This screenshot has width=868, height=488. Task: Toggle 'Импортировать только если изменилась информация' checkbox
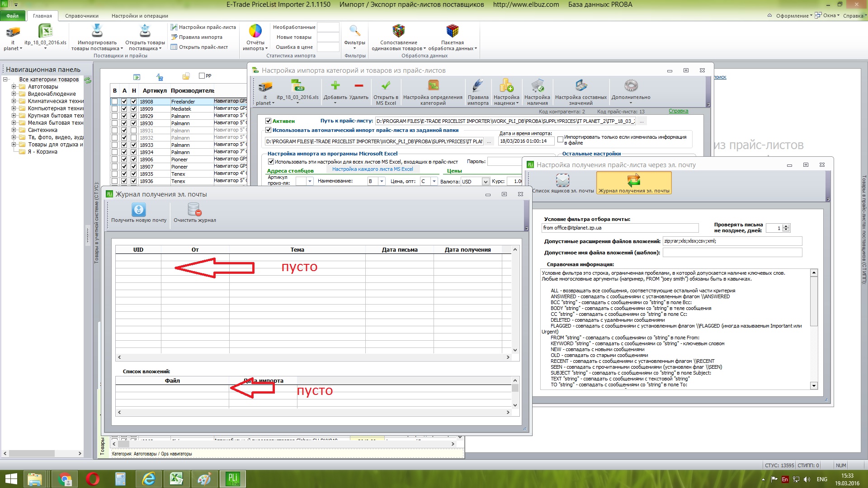coord(560,140)
